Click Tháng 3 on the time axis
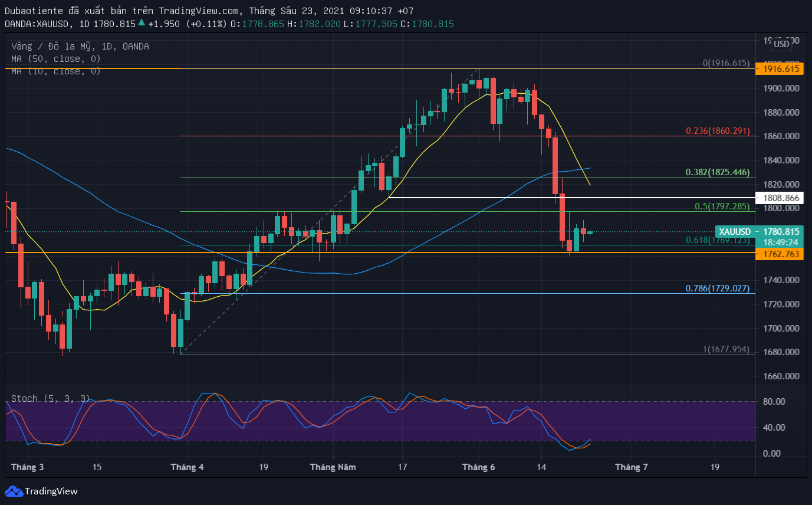Image resolution: width=812 pixels, height=505 pixels. [x=27, y=467]
